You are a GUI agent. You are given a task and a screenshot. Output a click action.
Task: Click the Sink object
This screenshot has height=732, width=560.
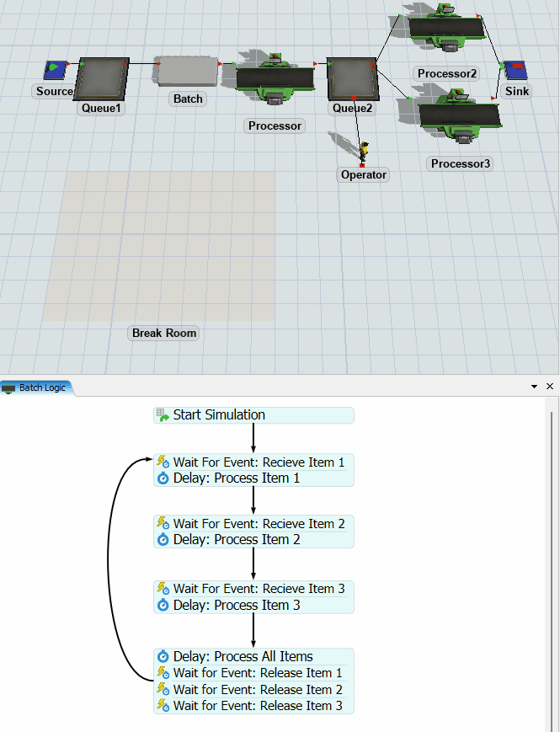(x=515, y=70)
